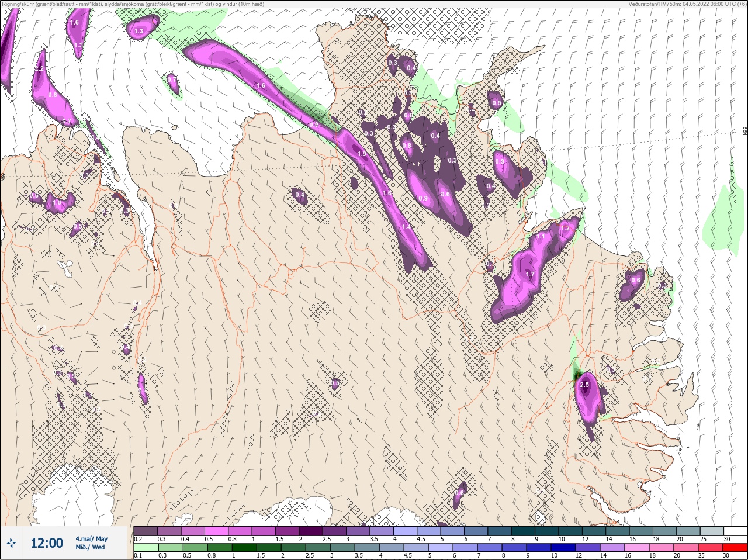Image resolution: width=748 pixels, height=560 pixels.
Task: Pick the bright red swatch ending the lower legend
Action: pyautogui.click(x=735, y=548)
